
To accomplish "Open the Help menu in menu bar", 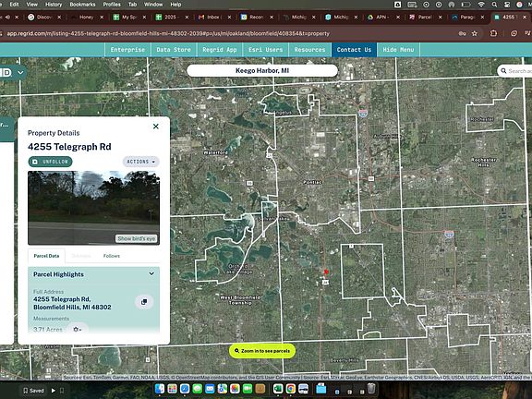I will [x=175, y=5].
